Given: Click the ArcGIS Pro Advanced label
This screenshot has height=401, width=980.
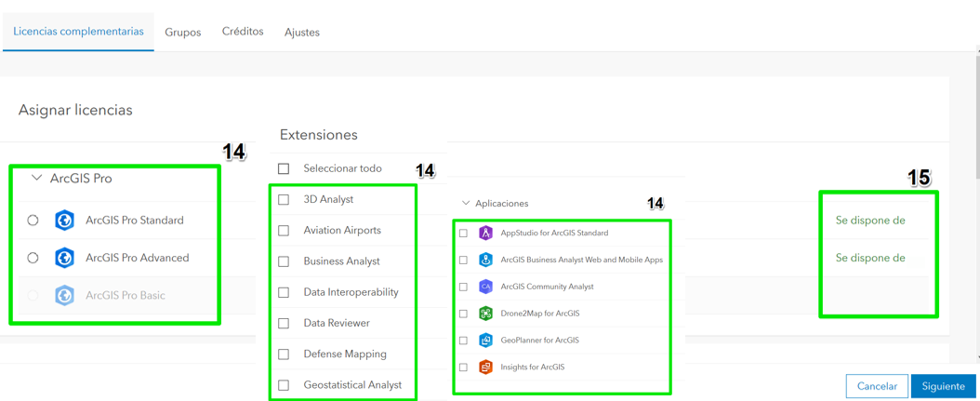Looking at the screenshot, I should (138, 258).
